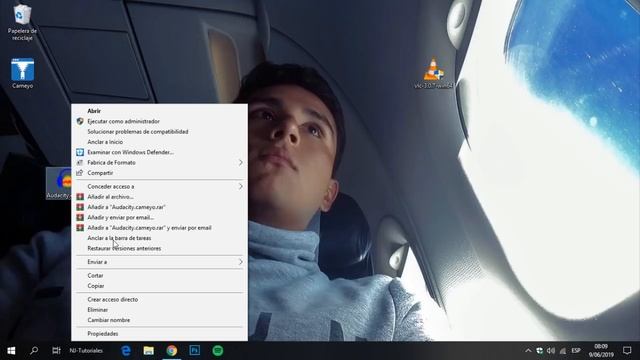Open the Windows Start menu
Image resolution: width=640 pixels, height=360 pixels.
(x=11, y=351)
